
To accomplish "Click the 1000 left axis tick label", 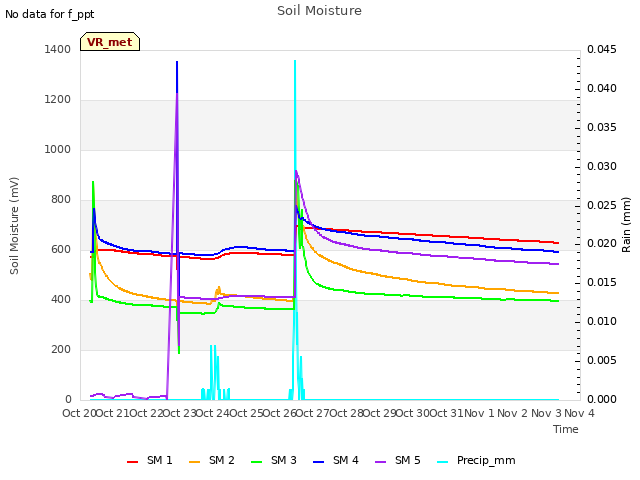I will click(58, 149).
